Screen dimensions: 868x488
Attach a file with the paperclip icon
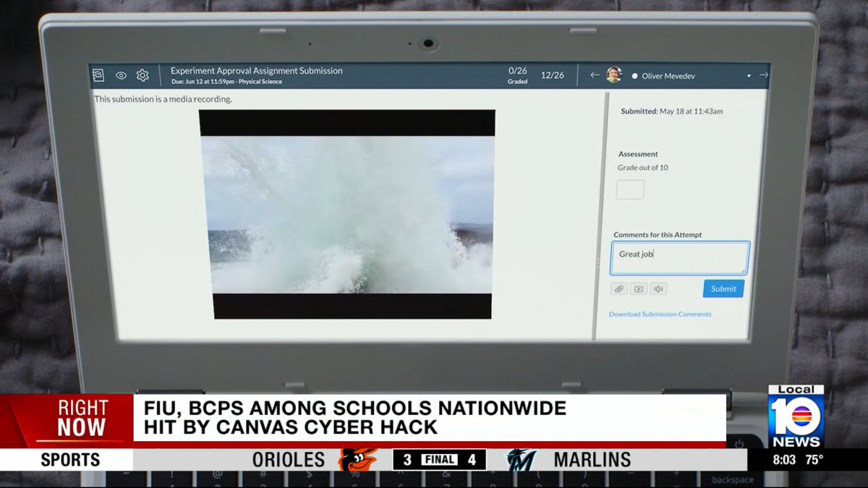pos(618,289)
